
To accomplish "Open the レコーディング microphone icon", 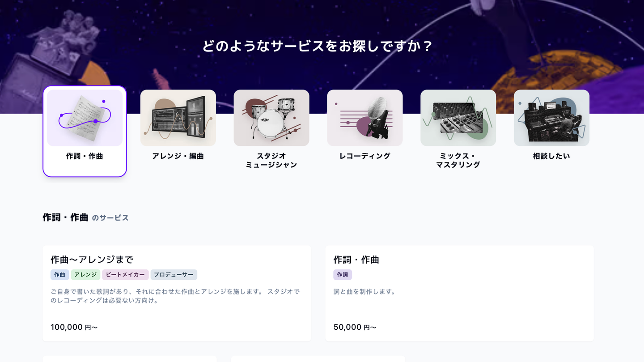I will pyautogui.click(x=365, y=118).
